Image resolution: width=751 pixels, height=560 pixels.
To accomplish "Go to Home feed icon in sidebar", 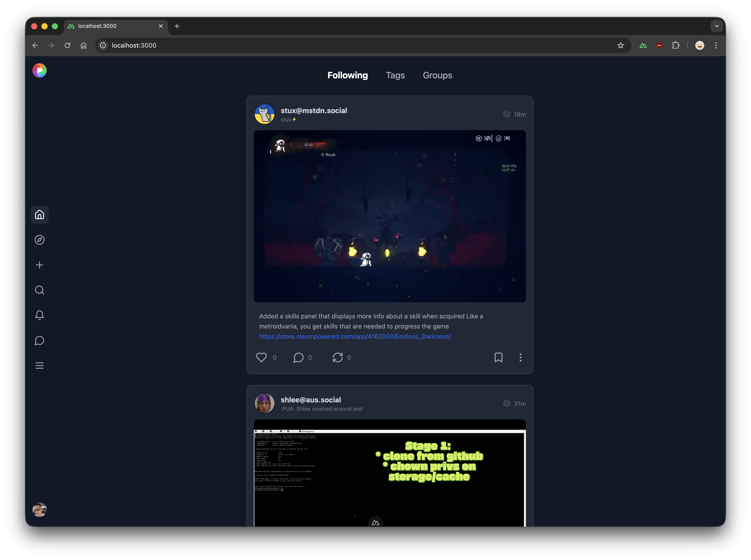I will tap(40, 215).
